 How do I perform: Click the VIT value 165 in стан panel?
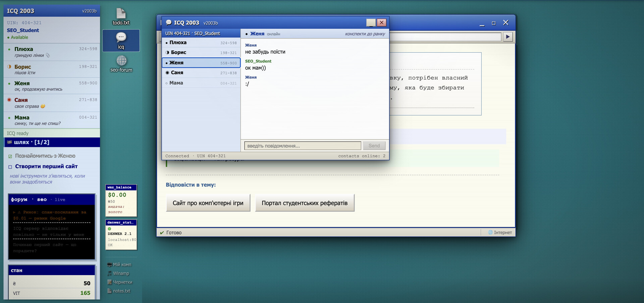pos(85,293)
